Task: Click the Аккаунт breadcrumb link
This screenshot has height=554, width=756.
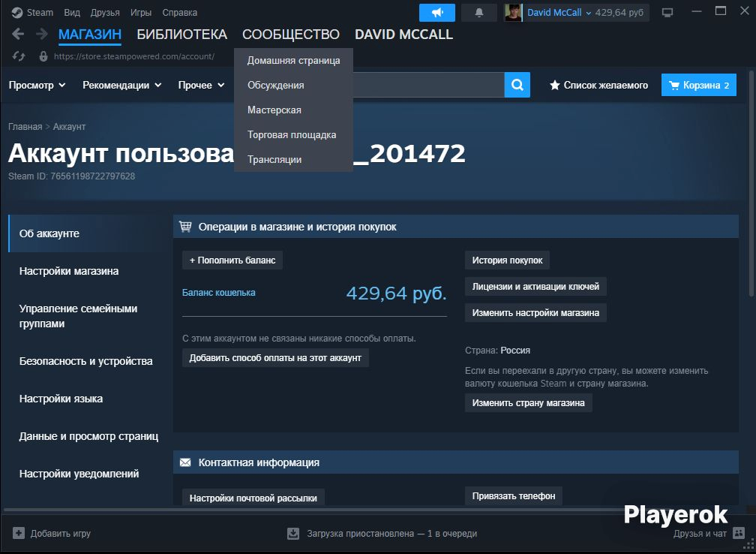Action: (70, 126)
